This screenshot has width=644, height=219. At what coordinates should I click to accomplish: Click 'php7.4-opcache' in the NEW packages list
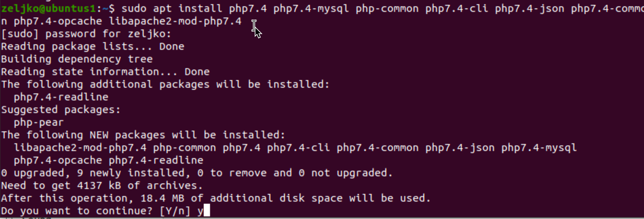coord(58,160)
